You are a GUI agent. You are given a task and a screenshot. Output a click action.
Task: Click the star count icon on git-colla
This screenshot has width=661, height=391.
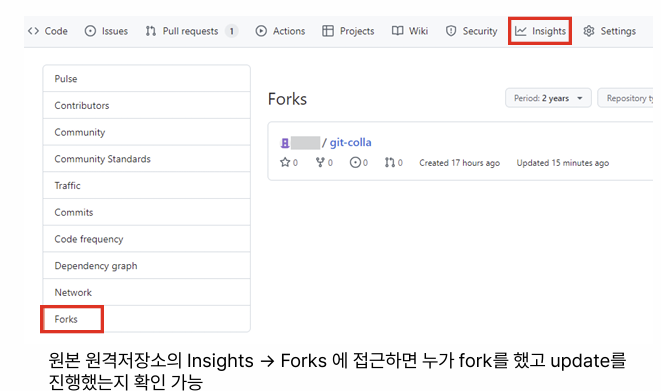[285, 162]
